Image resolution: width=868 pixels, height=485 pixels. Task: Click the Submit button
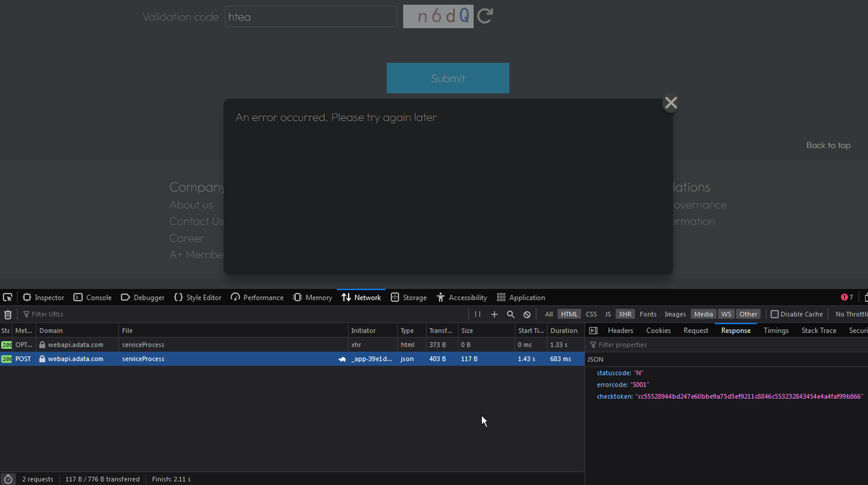pyautogui.click(x=448, y=78)
